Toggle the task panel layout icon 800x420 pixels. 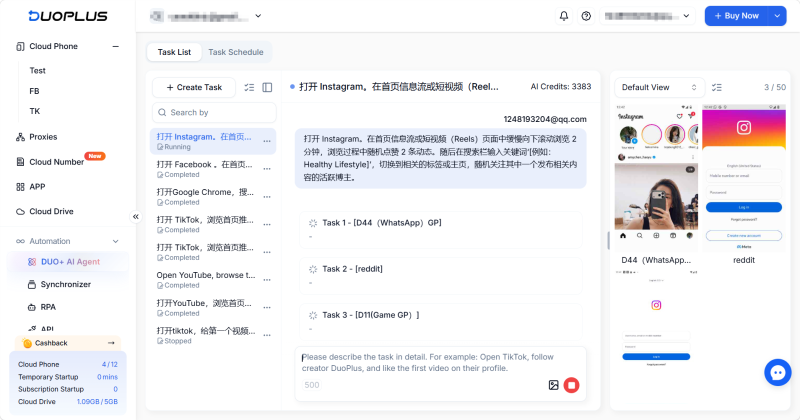coord(267,87)
